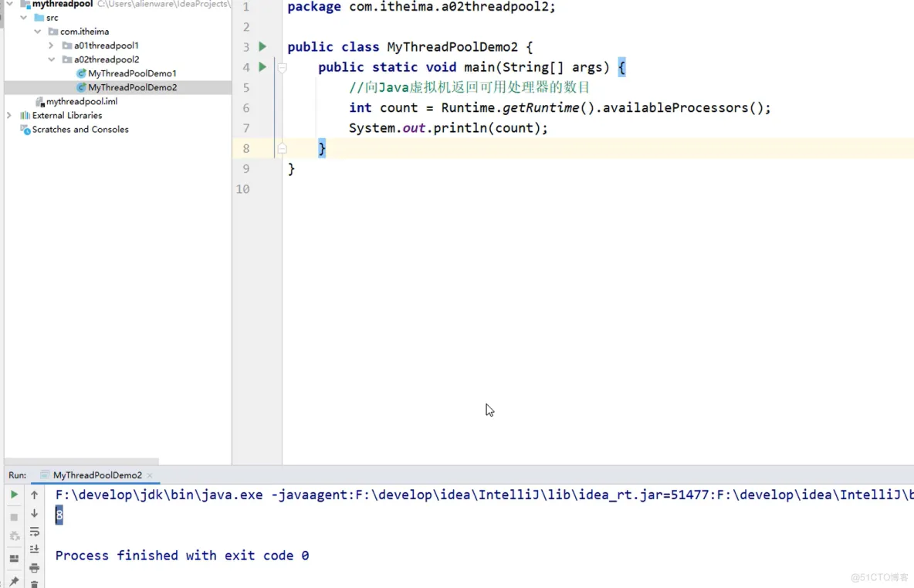Rerun MyThreadPoolDemo2 with the green play icon

14,495
